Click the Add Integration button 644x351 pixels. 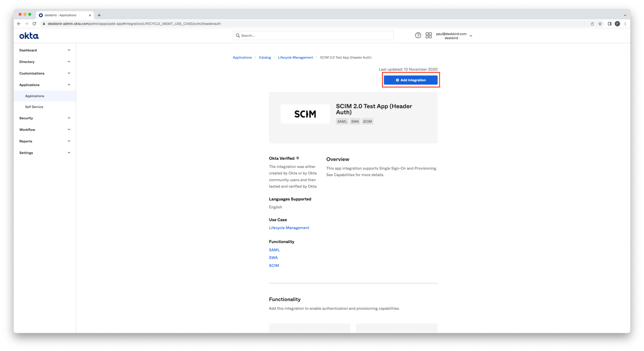[410, 80]
